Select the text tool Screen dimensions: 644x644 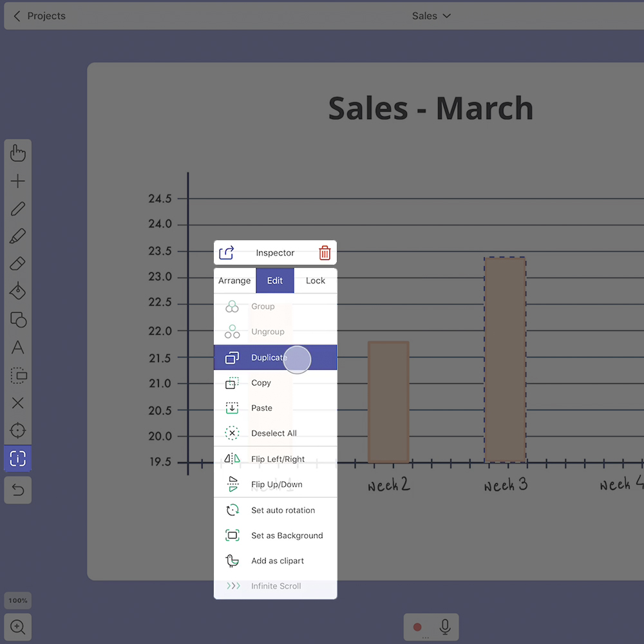[18, 348]
